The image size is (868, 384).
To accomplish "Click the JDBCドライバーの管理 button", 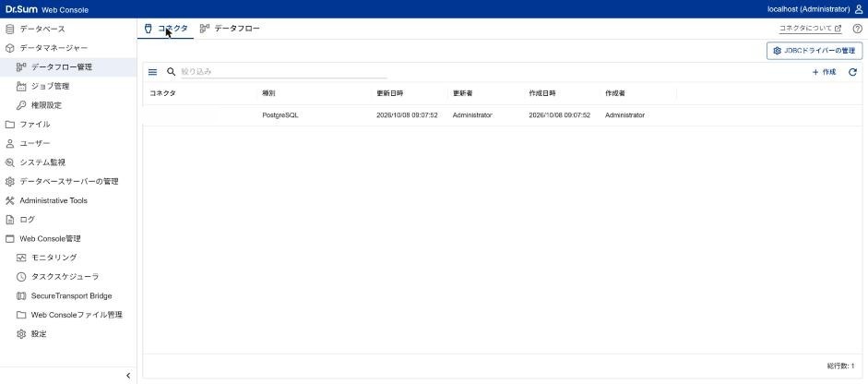I will coord(814,51).
